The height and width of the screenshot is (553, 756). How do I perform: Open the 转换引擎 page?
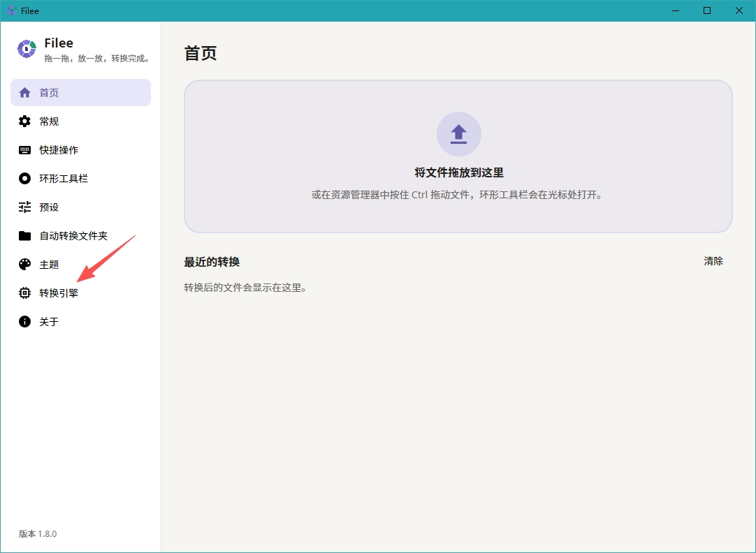pyautogui.click(x=80, y=293)
